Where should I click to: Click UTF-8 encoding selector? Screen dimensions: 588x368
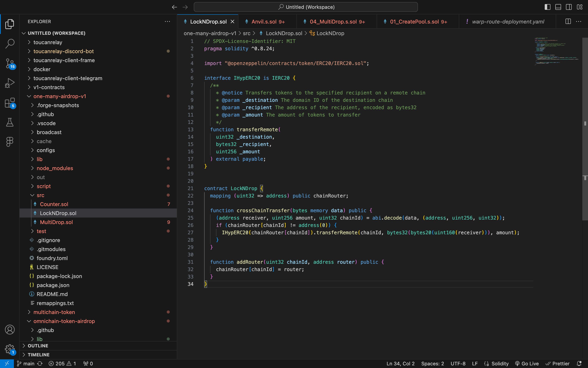tap(458, 363)
